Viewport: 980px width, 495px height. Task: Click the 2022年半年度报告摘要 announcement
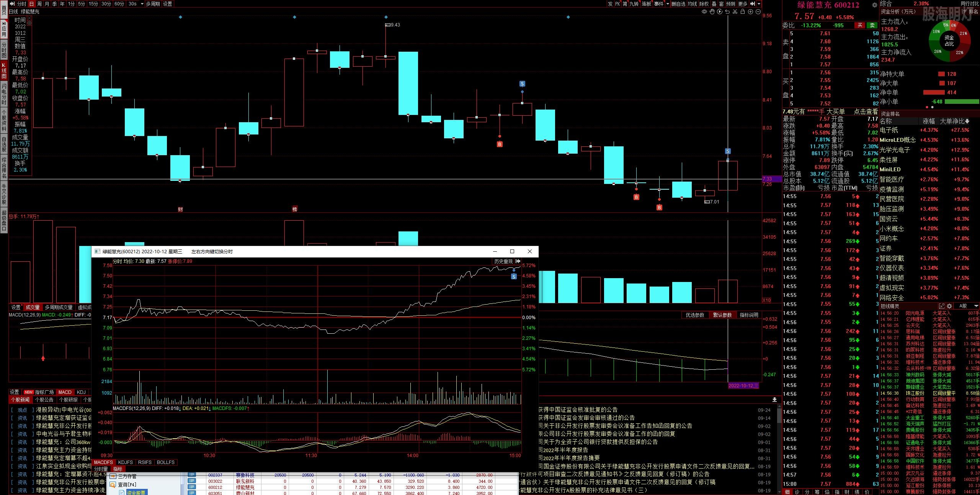569,458
